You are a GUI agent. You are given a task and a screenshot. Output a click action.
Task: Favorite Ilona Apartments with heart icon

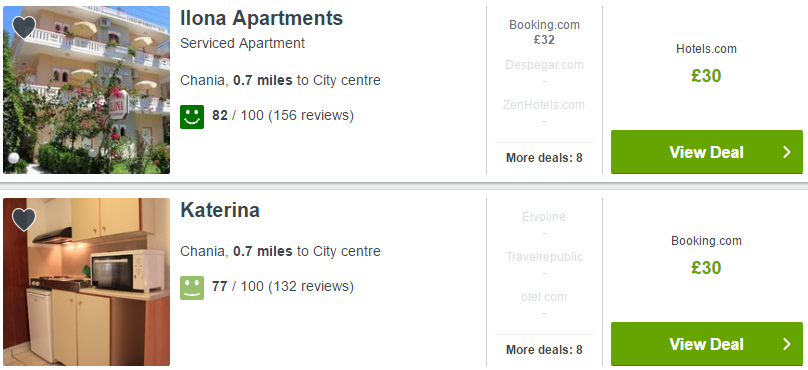pyautogui.click(x=24, y=27)
